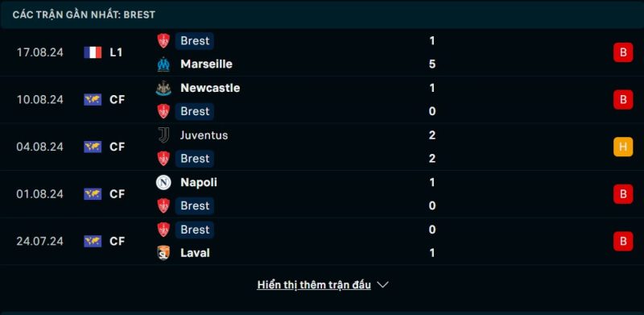Click the France flag beside L1
Image resolution: width=644 pixels, height=315 pixels.
(93, 52)
